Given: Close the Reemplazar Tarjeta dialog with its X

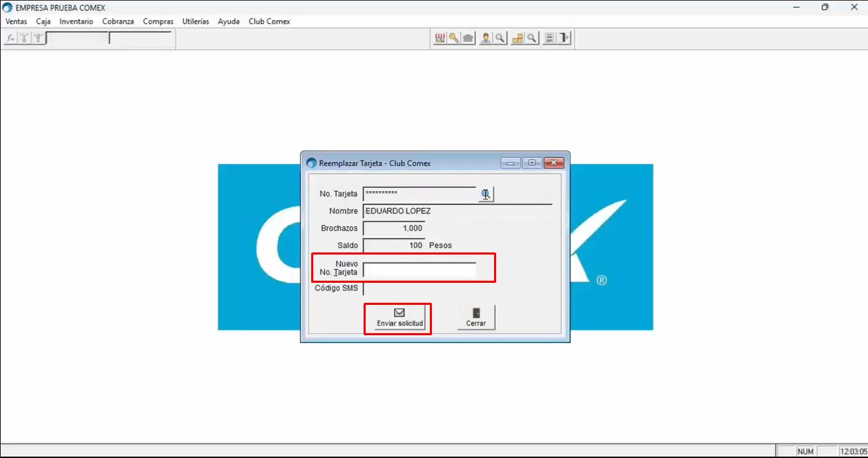Looking at the screenshot, I should coord(554,163).
